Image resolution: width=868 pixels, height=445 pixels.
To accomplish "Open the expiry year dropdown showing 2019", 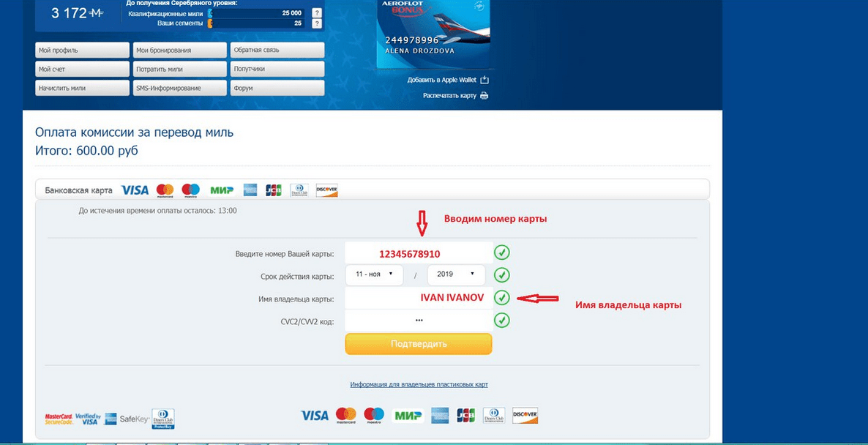I will (x=455, y=274).
